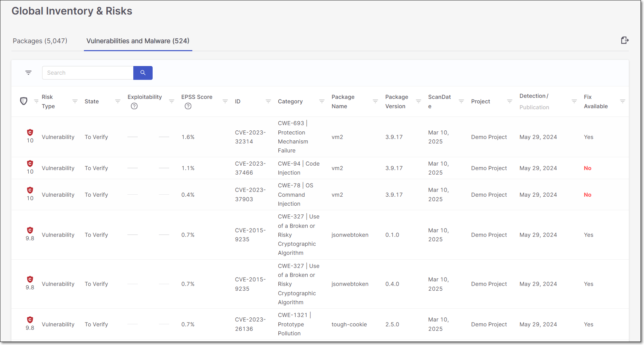Screen dimensions: 644x345
Task: Open the Package Name column filter
Action: point(375,101)
